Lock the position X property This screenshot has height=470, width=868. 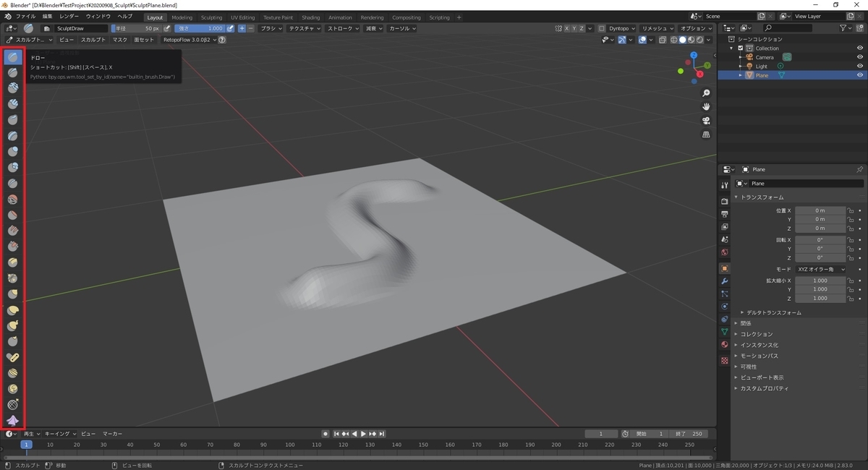[851, 210]
